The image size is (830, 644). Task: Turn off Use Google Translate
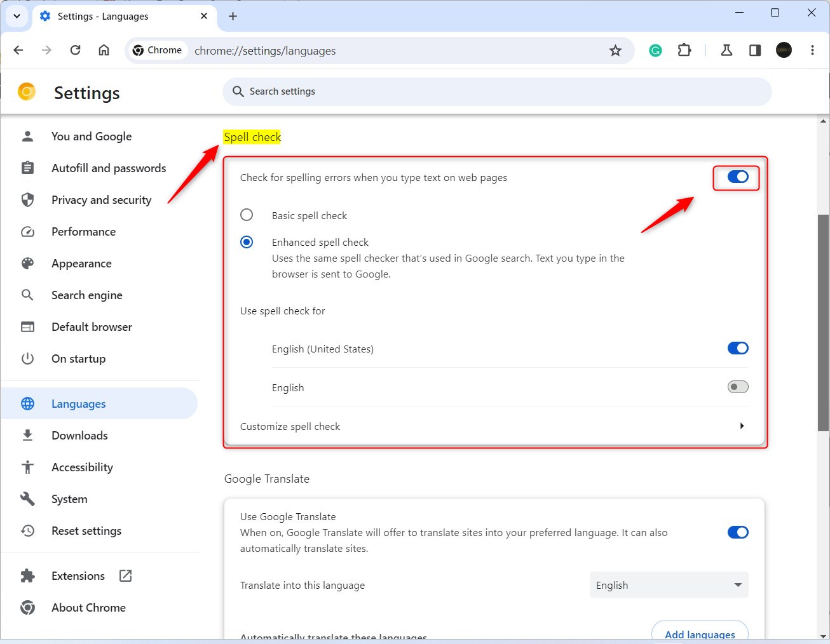point(737,532)
